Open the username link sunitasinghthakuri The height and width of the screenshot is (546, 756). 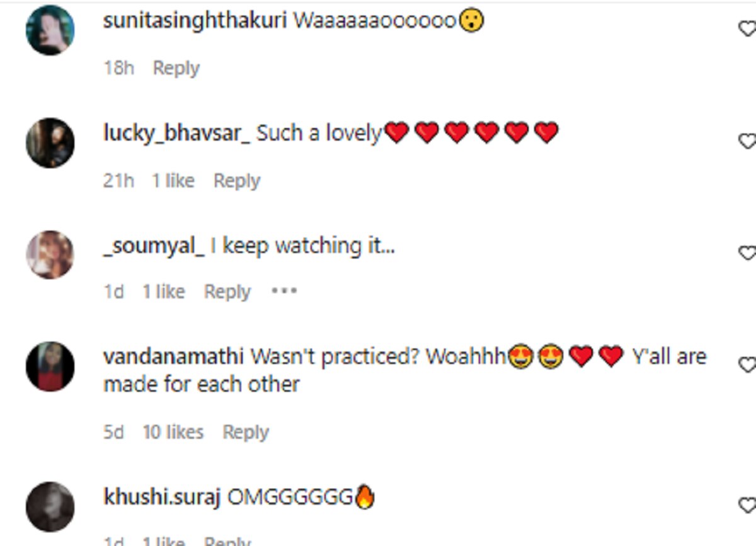point(195,21)
